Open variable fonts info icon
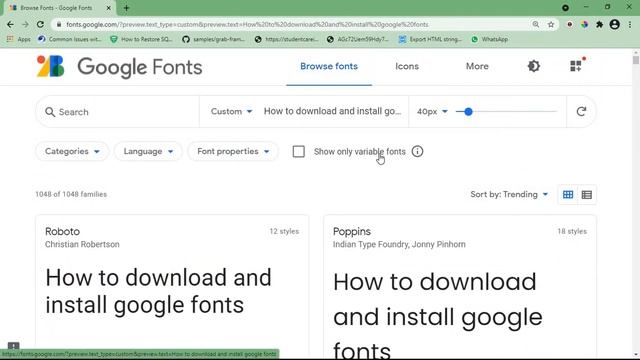This screenshot has height=360, width=640. pos(417,151)
